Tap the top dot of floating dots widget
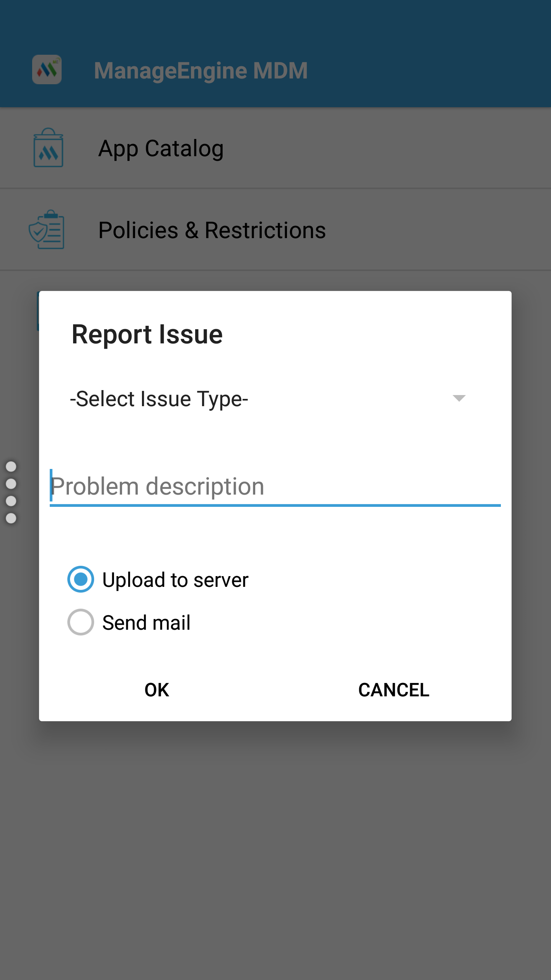 [x=11, y=466]
